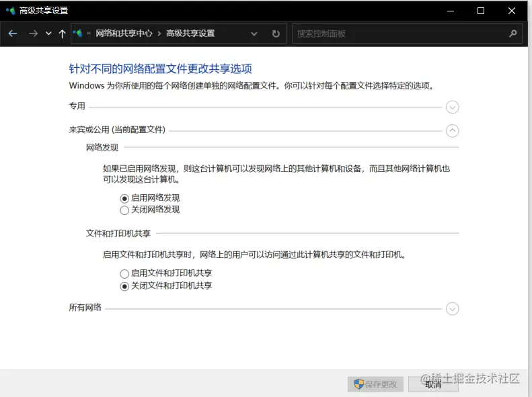The image size is (532, 397).
Task: Close the 高级共享设置 window
Action: pos(512,11)
